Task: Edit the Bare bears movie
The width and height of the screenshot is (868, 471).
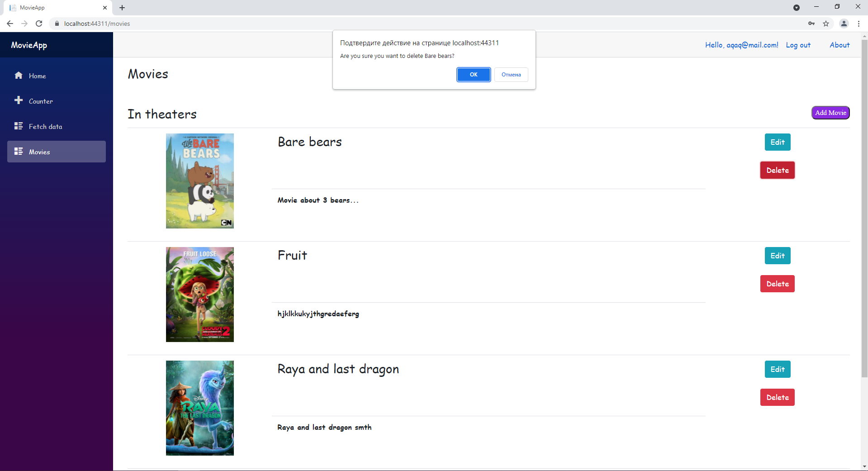Action: [778, 142]
